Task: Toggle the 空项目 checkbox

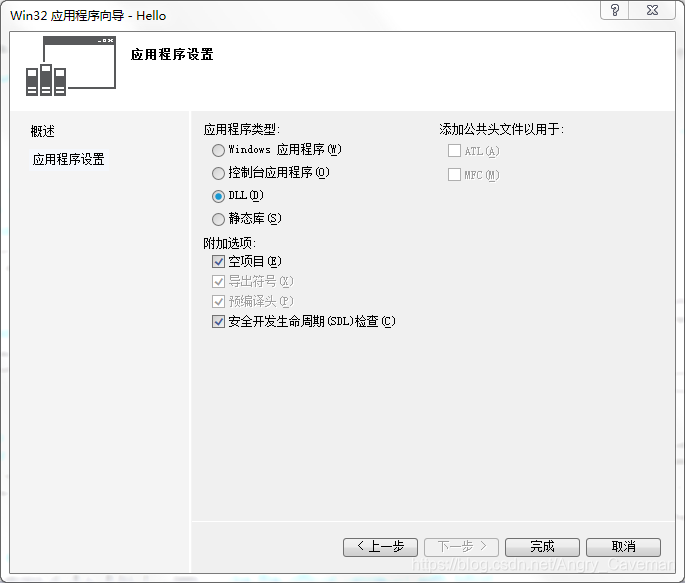Action: click(x=218, y=262)
